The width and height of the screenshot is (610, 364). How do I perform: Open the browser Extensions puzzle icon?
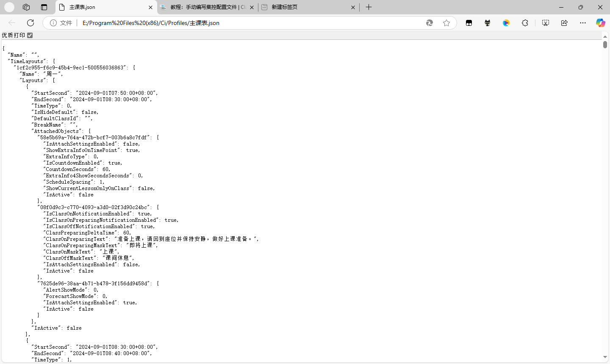tap(525, 23)
